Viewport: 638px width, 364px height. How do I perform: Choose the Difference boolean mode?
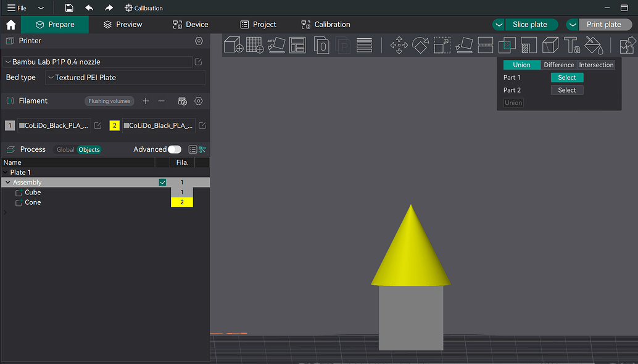click(x=559, y=65)
